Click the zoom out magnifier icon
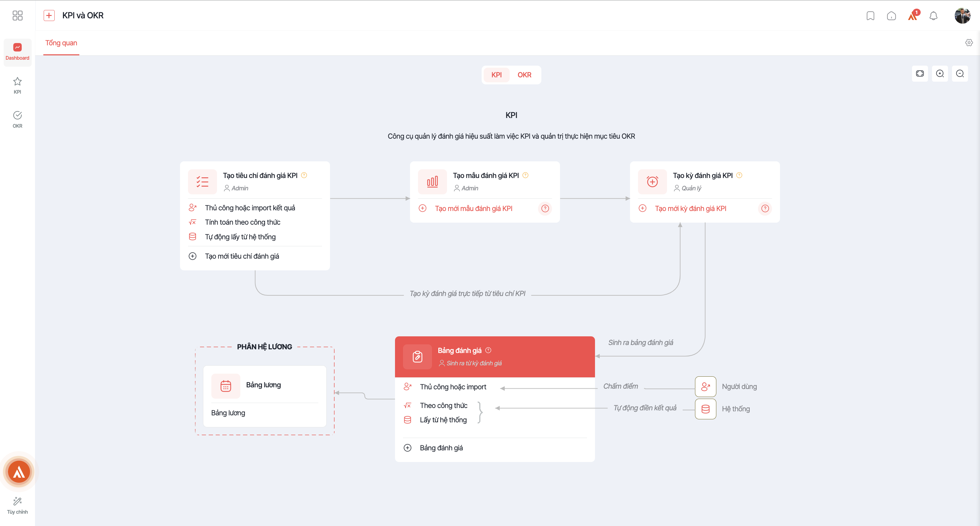 click(960, 73)
